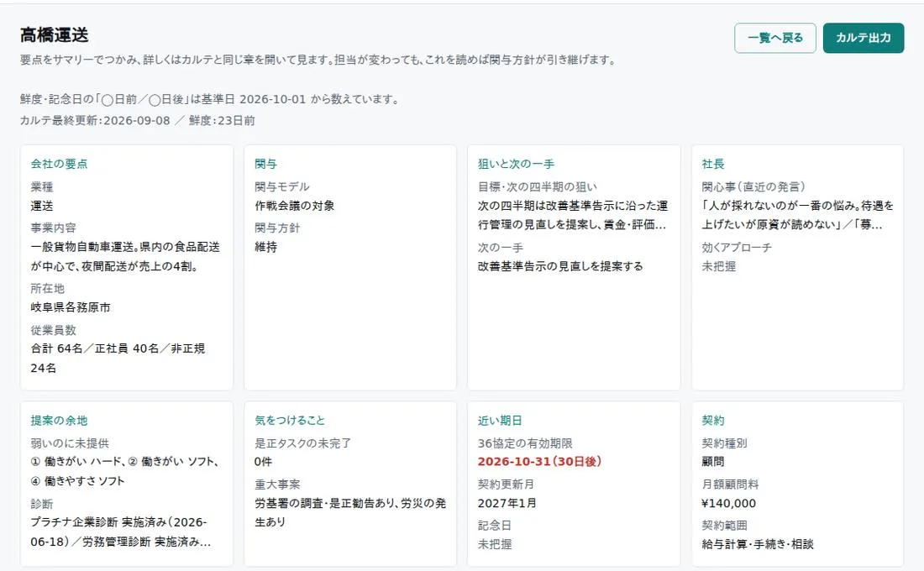The image size is (924, 571).
Task: Click the 業種 value 運送
Action: (42, 206)
